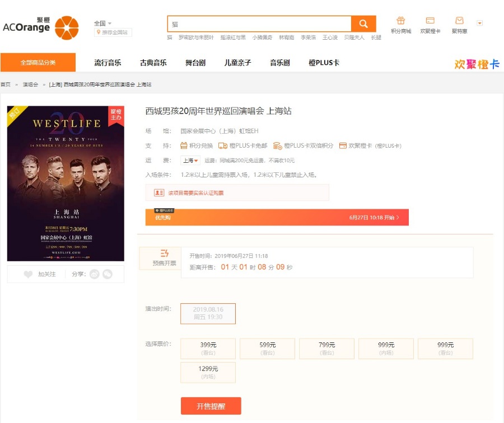
Task: Open the 上海 shipping region dropdown
Action: tap(190, 161)
